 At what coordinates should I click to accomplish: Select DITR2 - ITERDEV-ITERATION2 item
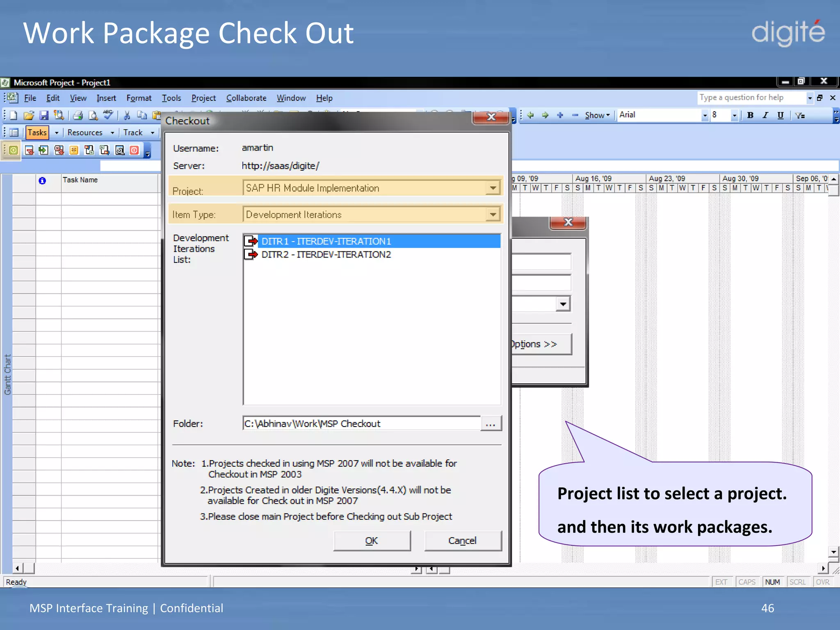click(x=372, y=254)
